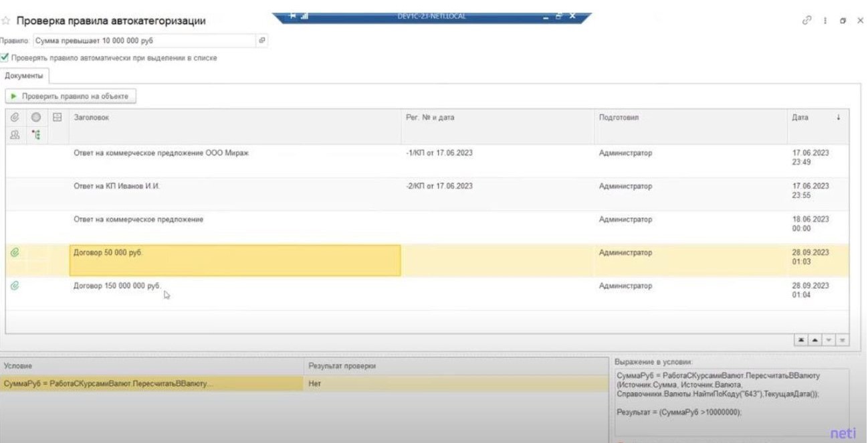Click the users column header icon
The width and height of the screenshot is (868, 443).
point(13,133)
